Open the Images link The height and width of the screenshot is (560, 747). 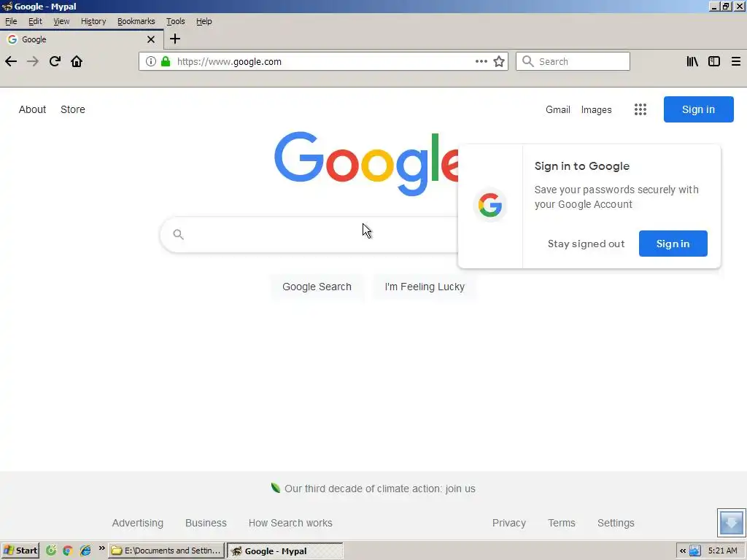597,109
